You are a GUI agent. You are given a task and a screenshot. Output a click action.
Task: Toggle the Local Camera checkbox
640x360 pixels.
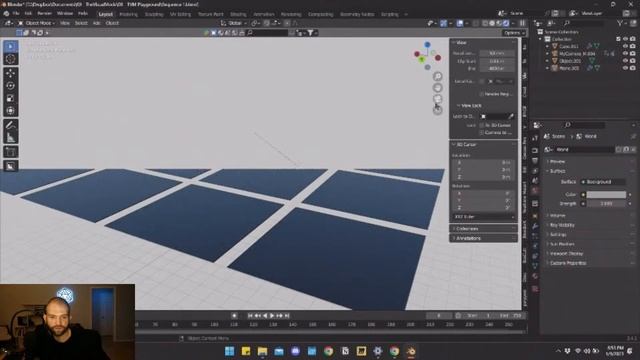[x=482, y=81]
